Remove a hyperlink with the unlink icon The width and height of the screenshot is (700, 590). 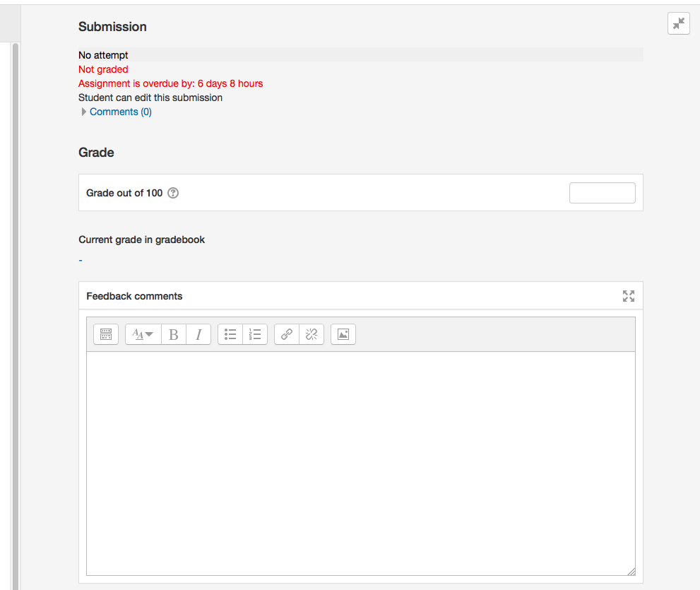pos(312,334)
